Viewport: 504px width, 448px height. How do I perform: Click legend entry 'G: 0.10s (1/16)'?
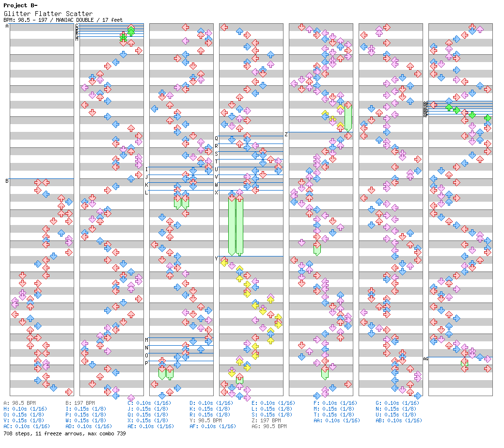(x=397, y=403)
